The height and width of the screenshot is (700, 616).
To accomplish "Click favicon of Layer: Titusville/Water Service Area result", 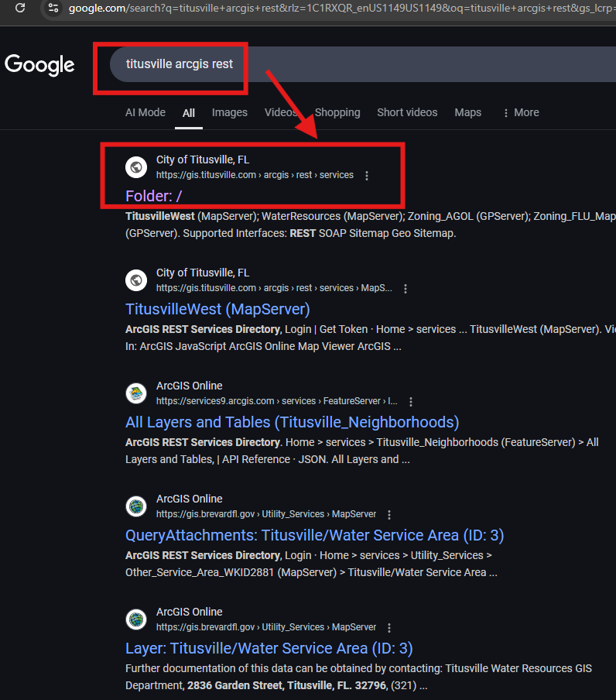I will [136, 619].
